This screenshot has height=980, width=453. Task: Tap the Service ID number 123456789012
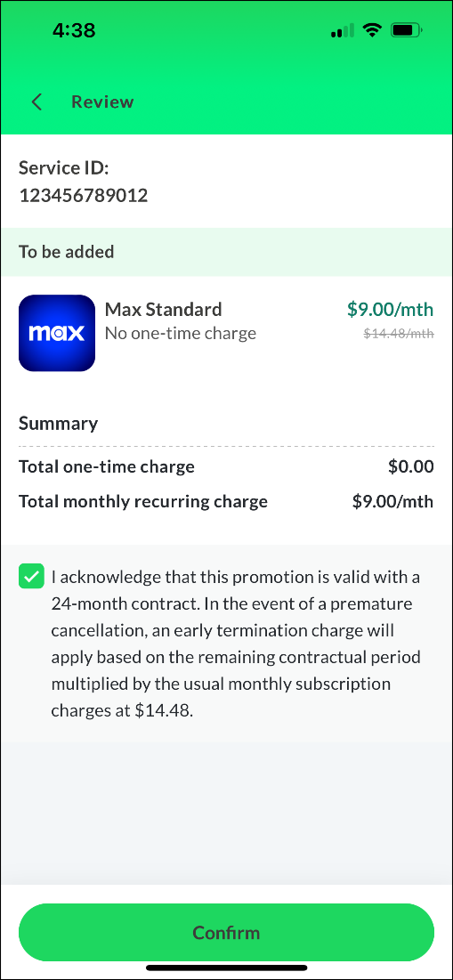pos(83,196)
